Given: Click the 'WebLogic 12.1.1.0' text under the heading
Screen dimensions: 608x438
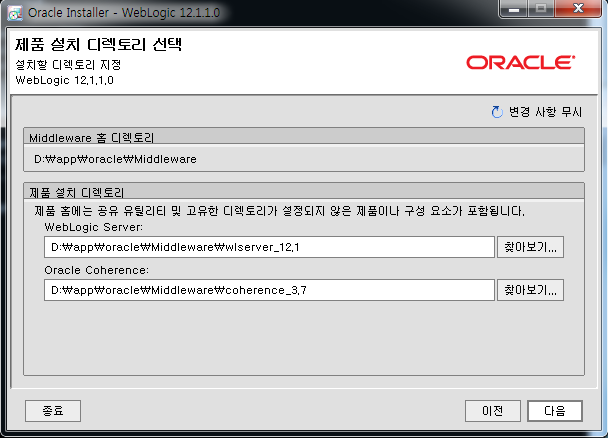Looking at the screenshot, I should click(64, 80).
